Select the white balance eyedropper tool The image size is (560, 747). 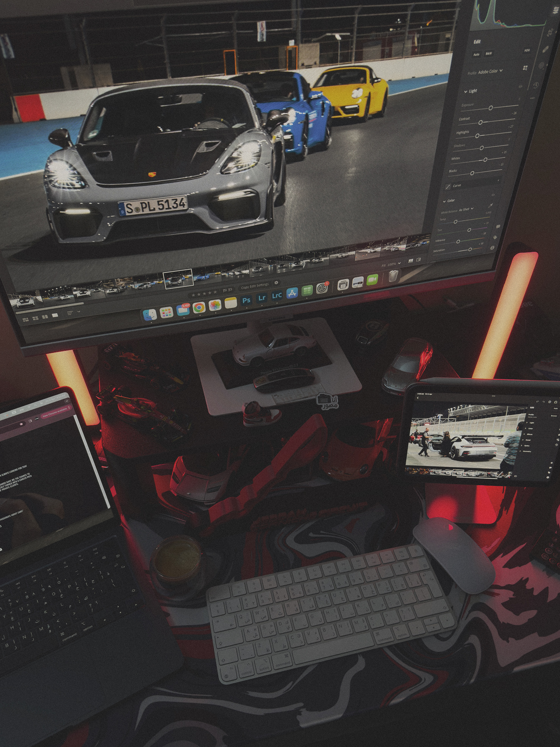pos(490,206)
